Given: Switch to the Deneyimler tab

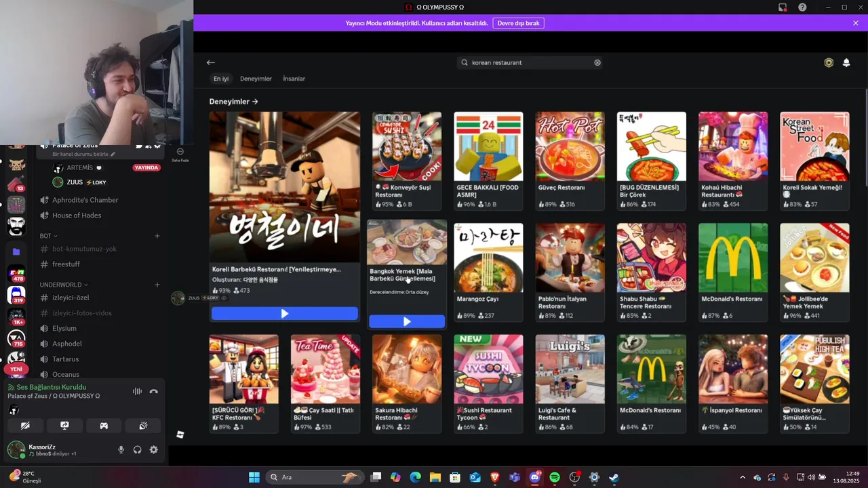Looking at the screenshot, I should click(256, 79).
